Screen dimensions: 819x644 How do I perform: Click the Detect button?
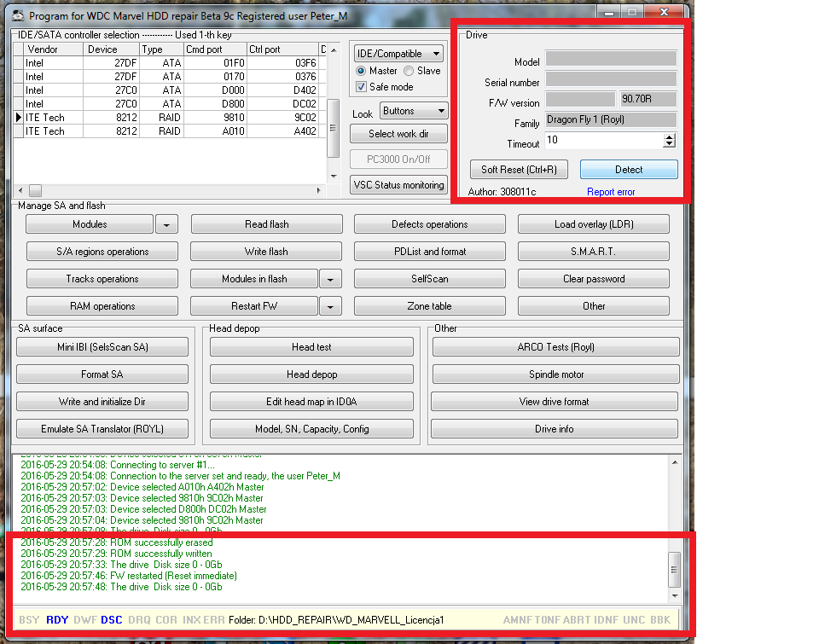[629, 170]
